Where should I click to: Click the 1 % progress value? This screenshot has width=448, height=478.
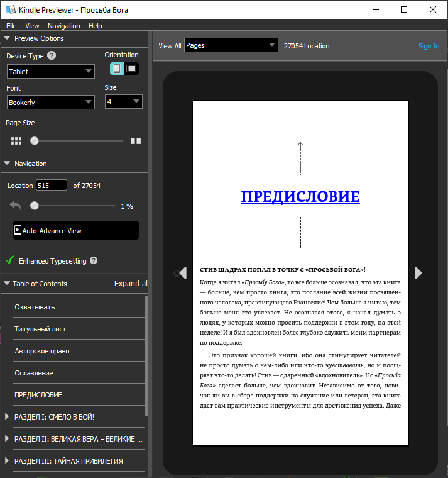click(x=127, y=206)
